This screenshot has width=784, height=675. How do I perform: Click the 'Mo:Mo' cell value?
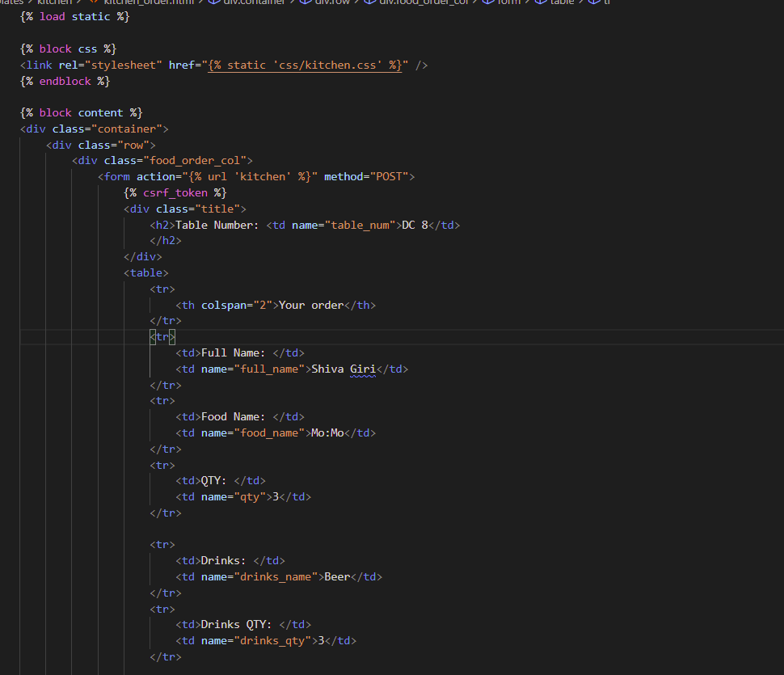click(x=327, y=433)
